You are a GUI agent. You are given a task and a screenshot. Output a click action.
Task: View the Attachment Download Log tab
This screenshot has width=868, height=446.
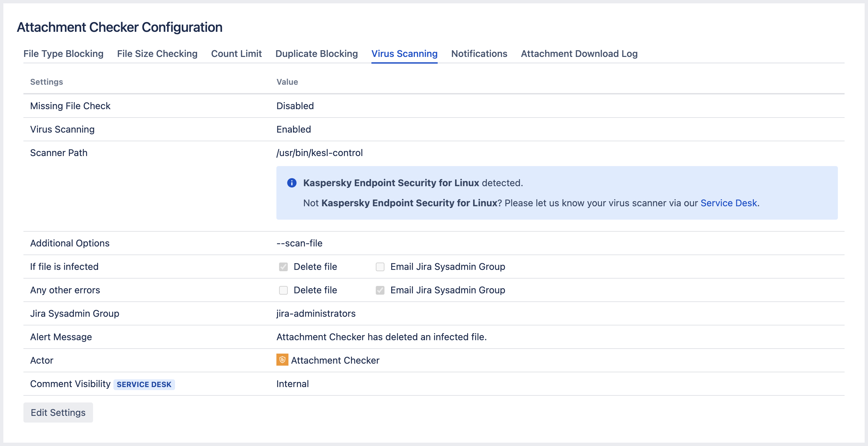coord(579,54)
